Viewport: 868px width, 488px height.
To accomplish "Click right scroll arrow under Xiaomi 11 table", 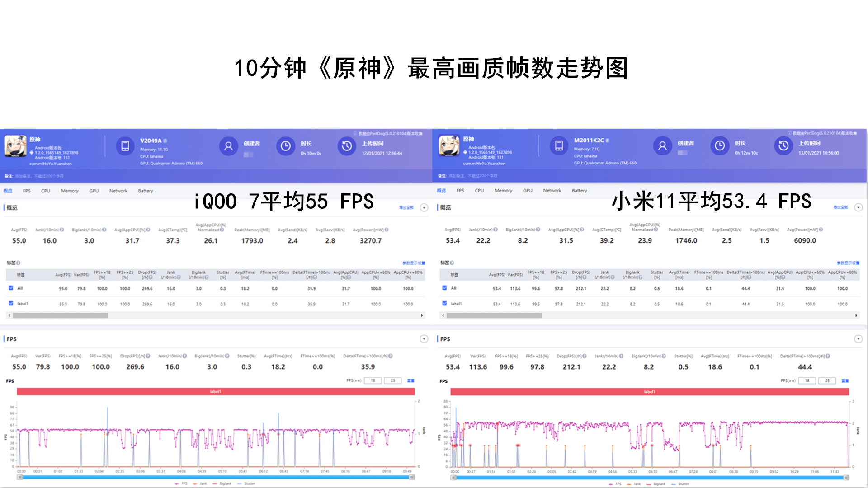I will coord(856,315).
